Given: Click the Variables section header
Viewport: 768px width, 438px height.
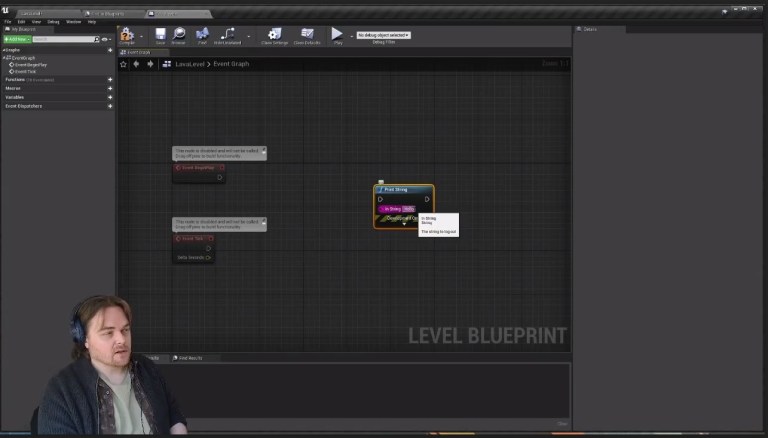Looking at the screenshot, I should pos(14,97).
